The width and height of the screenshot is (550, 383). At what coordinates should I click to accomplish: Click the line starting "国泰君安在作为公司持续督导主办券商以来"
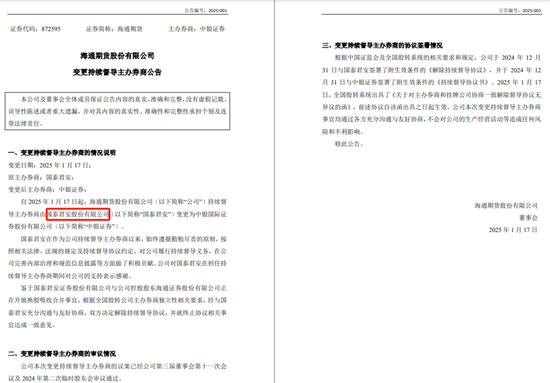(123, 239)
